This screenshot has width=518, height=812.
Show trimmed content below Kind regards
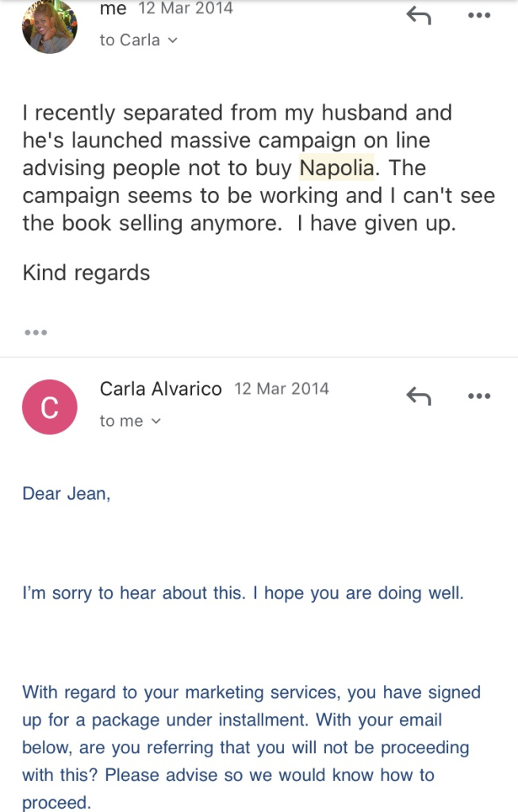[35, 333]
